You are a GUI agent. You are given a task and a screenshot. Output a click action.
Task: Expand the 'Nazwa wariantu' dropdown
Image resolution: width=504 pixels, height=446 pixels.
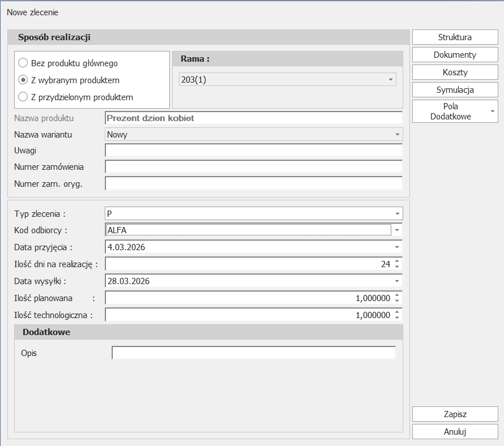pos(397,135)
